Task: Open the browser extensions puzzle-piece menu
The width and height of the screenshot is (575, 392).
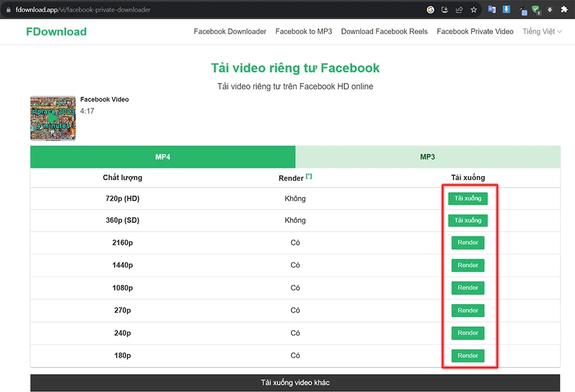Action: pos(564,10)
